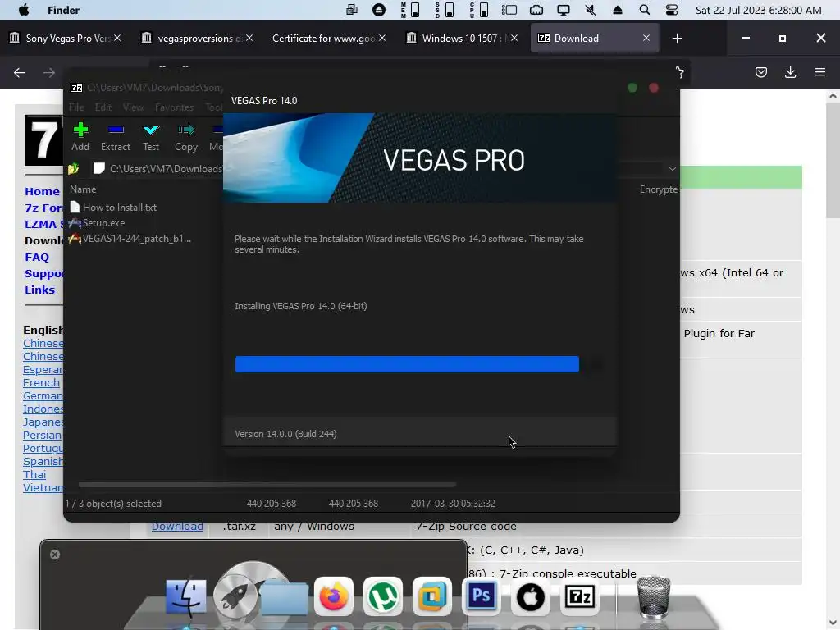
Task: Expand the 7-Zip path dropdown chevron
Action: [x=673, y=169]
